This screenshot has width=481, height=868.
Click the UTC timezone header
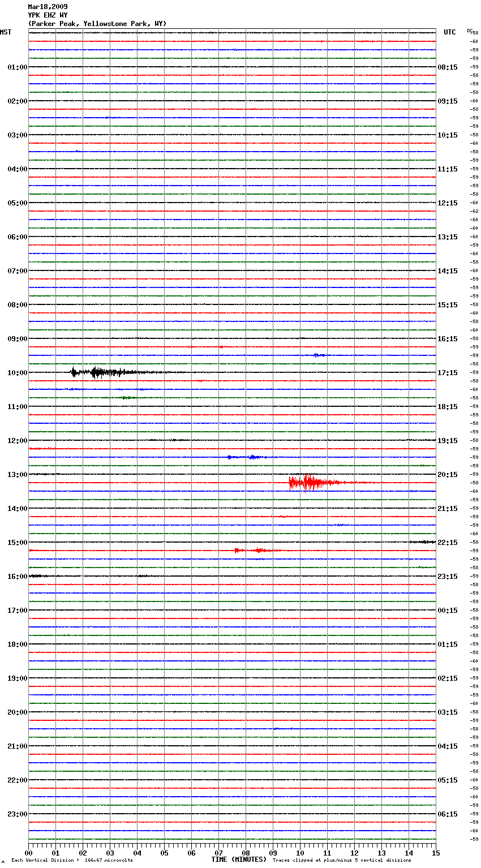449,32
